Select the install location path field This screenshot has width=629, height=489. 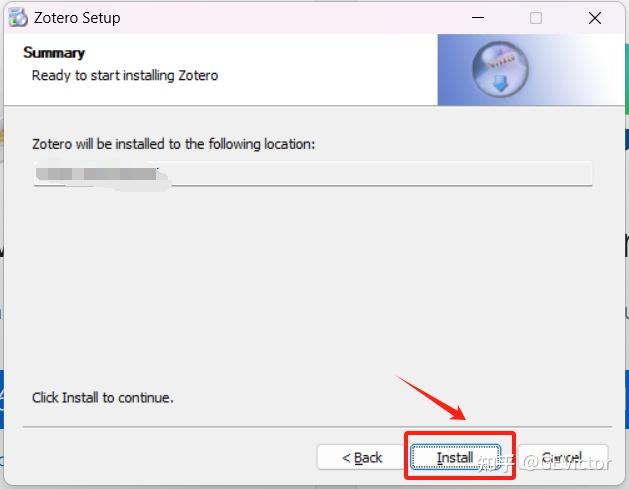click(x=313, y=174)
